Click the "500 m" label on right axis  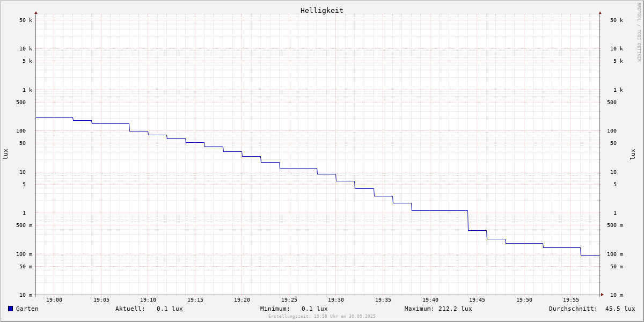(615, 225)
